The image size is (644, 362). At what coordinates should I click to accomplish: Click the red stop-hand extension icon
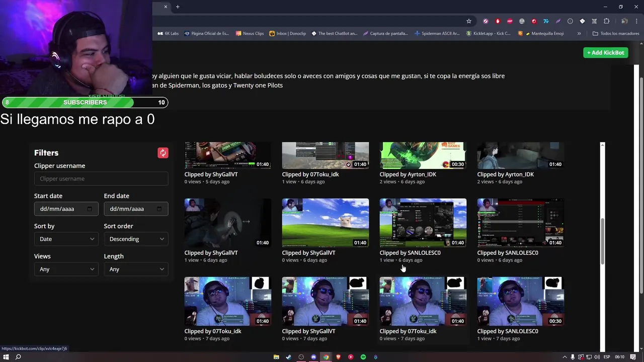(498, 21)
